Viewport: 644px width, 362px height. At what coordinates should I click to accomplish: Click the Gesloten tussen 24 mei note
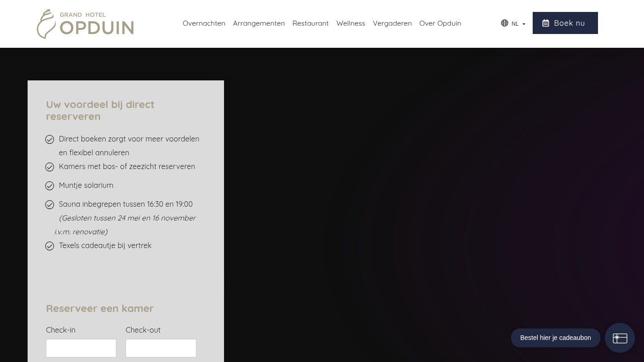tap(125, 225)
